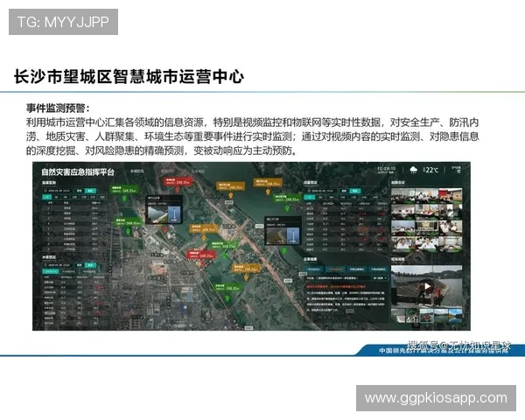This screenshot has height=420, width=525.
Task: Select the first thumbnail under live video
Action: coord(398,313)
